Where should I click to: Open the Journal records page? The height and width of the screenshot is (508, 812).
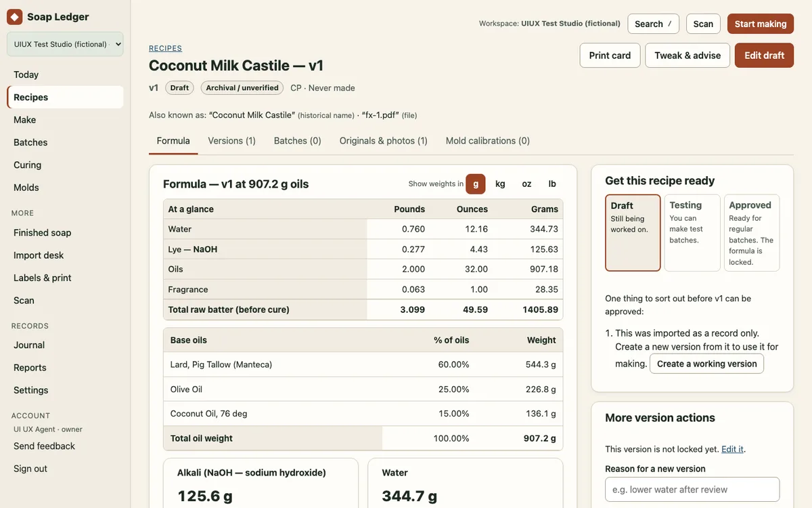click(x=65, y=345)
